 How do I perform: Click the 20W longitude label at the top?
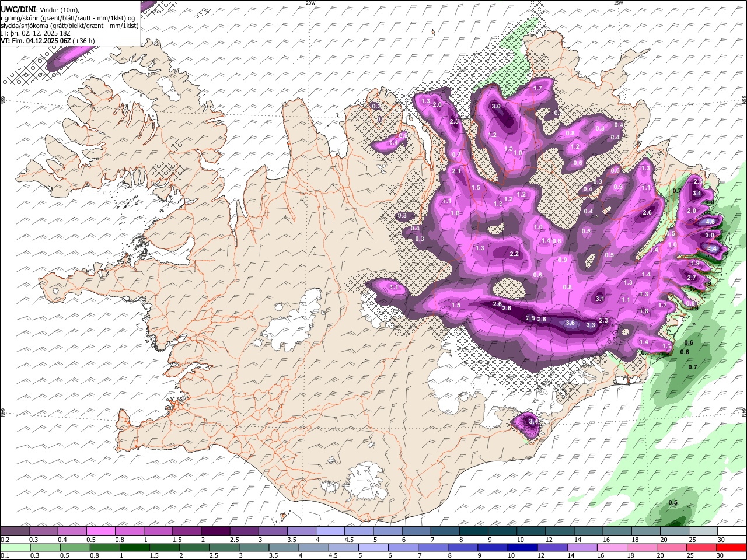(x=310, y=3)
